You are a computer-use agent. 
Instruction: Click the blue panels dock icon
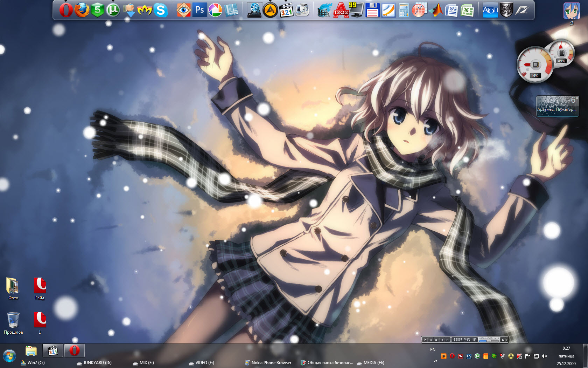click(231, 10)
